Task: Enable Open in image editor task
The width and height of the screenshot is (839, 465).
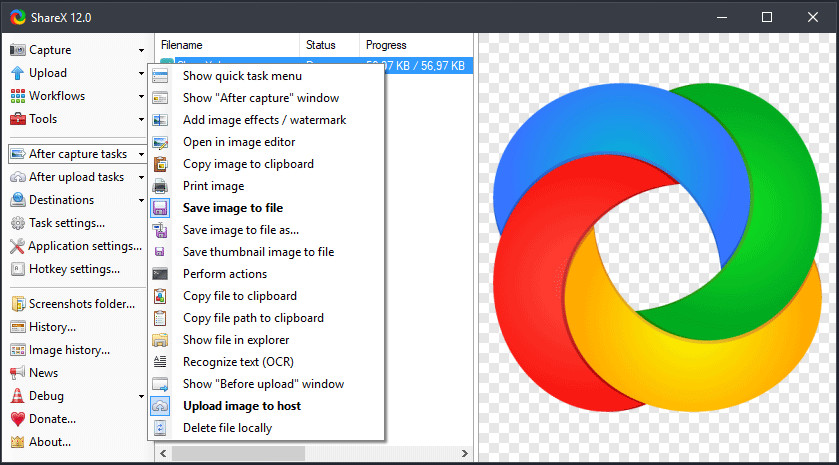Action: coord(266,142)
